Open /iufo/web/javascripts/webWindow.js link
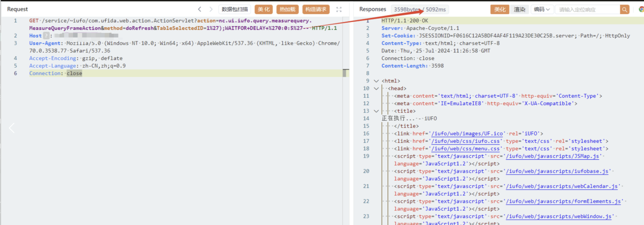644x225 pixels. tap(559, 216)
